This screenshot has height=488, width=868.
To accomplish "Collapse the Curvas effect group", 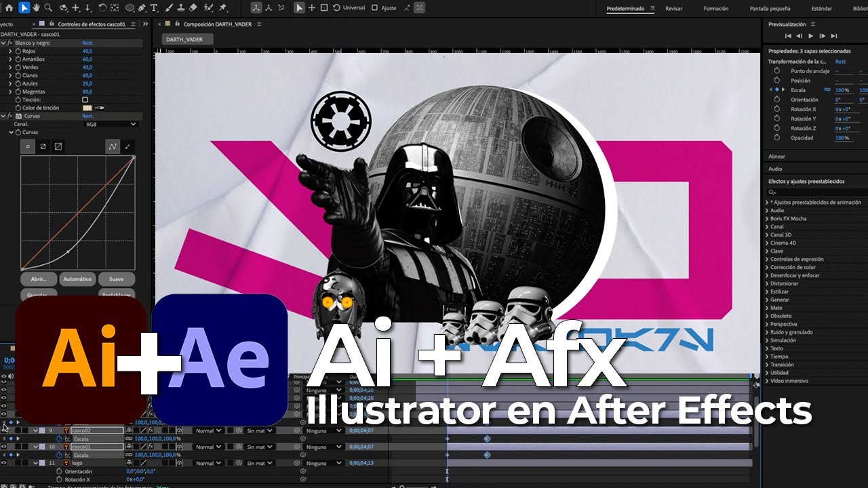I will click(x=3, y=116).
